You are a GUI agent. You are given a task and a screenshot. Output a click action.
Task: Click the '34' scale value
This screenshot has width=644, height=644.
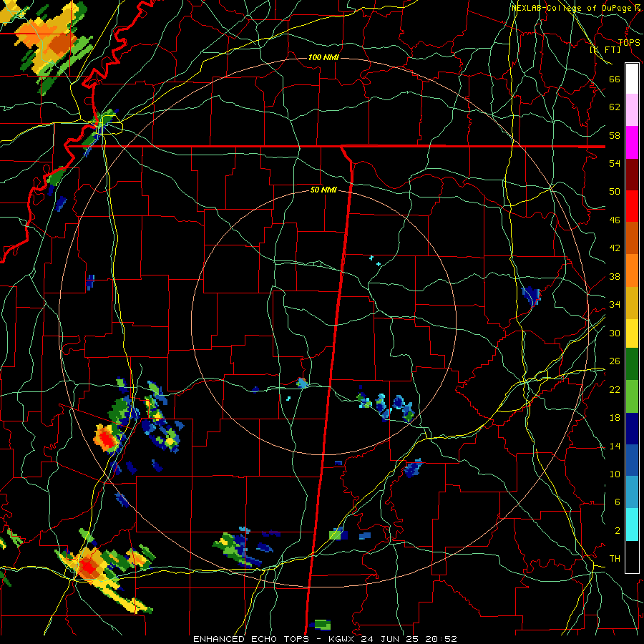point(615,305)
